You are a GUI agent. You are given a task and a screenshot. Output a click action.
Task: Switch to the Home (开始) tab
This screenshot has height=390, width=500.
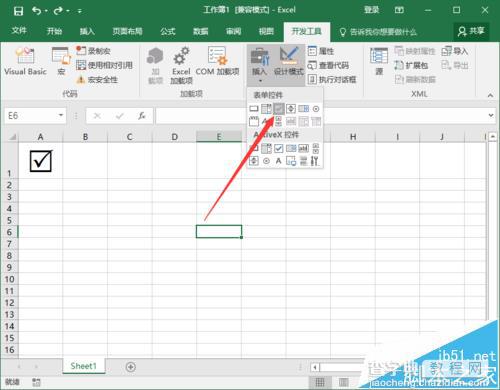(54, 31)
